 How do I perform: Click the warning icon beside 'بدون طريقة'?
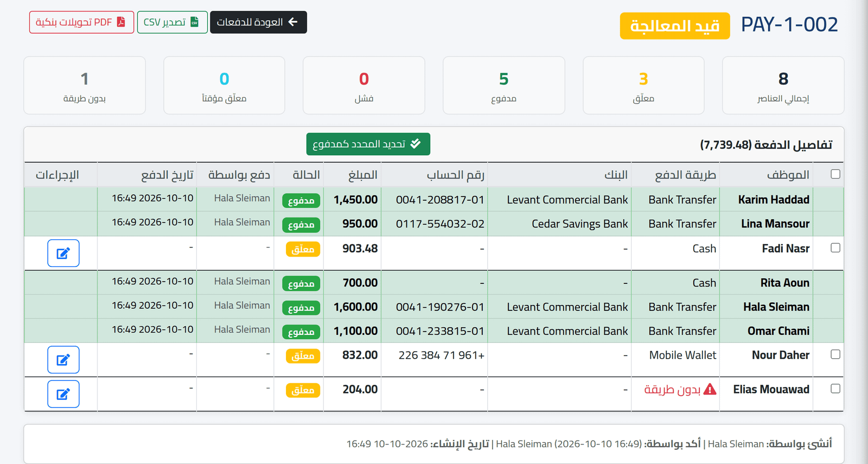tap(710, 389)
